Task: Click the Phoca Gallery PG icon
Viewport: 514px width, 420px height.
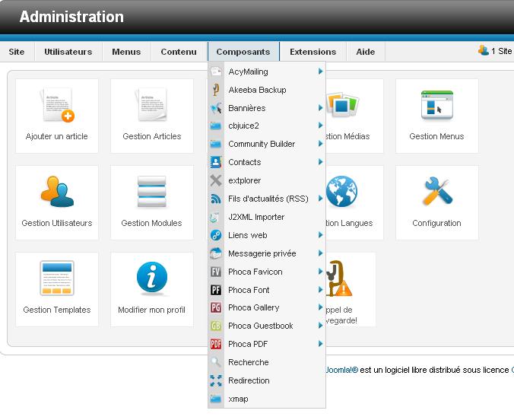Action: (216, 307)
